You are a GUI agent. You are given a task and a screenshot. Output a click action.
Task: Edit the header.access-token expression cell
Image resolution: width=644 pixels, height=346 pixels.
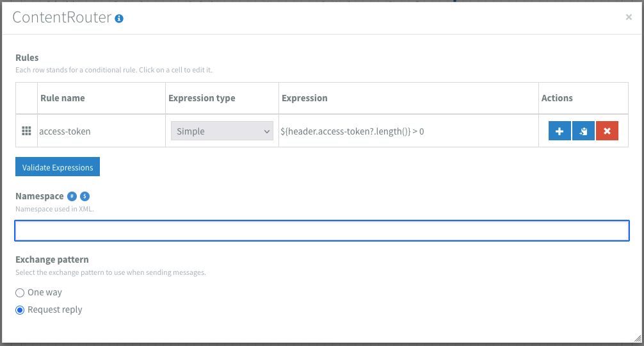tap(408, 131)
